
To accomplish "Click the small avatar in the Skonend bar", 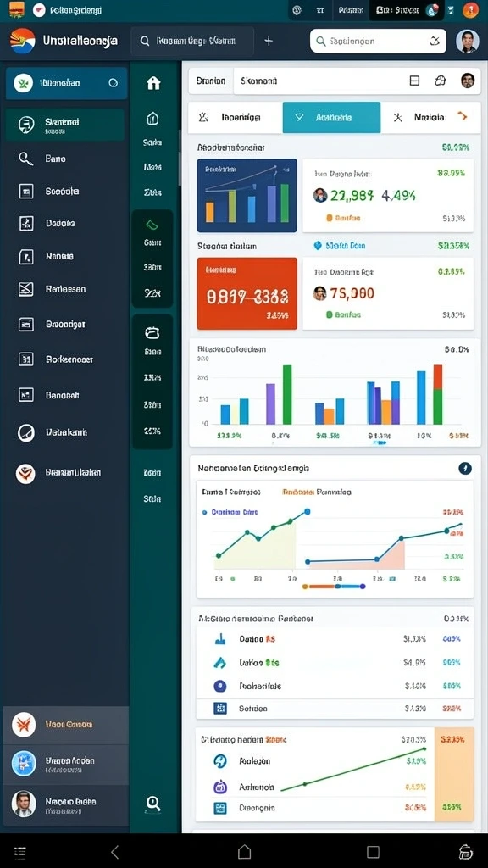I will (468, 81).
